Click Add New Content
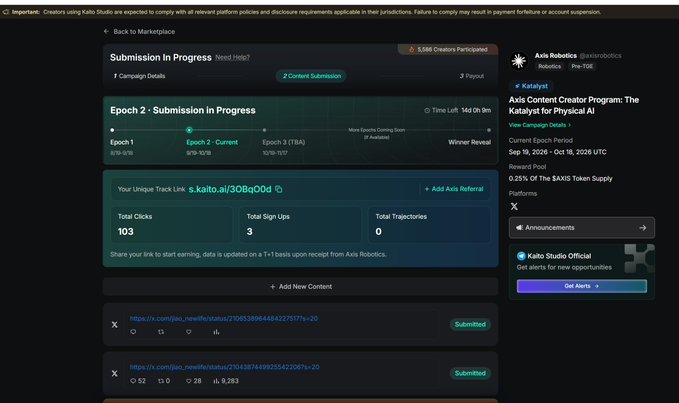The image size is (679, 403). (x=301, y=287)
